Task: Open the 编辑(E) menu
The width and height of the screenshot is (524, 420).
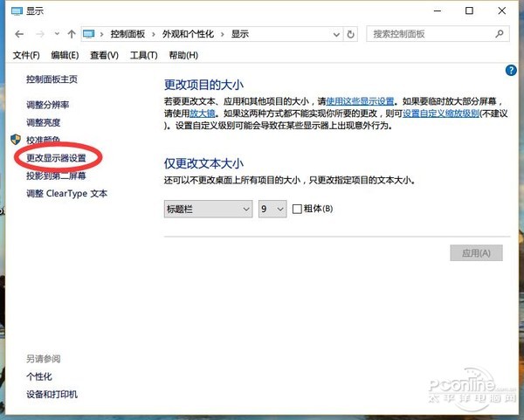Action: tap(65, 55)
